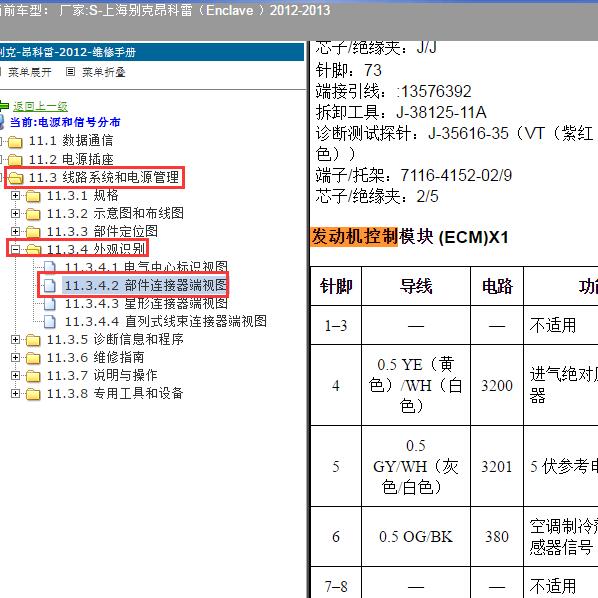Click the 11.3.2 示意图和布线图 folder icon
The width and height of the screenshot is (598, 598).
point(33,214)
